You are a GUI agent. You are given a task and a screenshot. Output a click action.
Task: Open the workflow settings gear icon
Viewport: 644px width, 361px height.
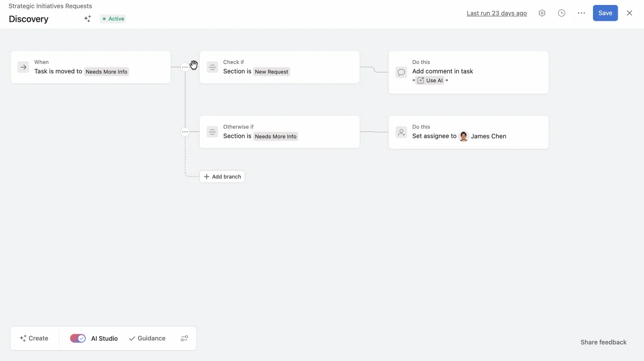coord(542,13)
